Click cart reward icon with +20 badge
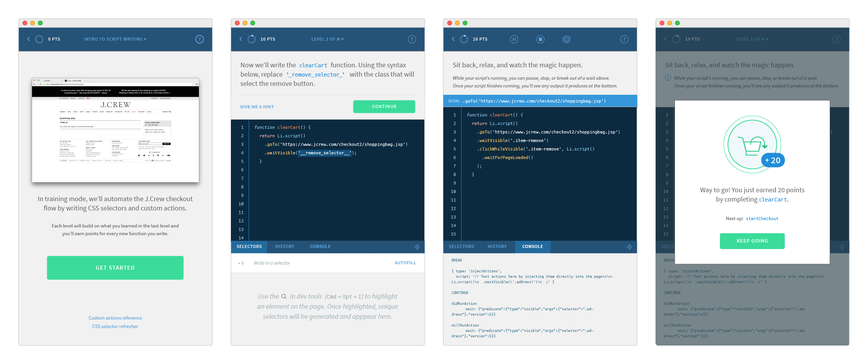Image resolution: width=868 pixels, height=364 pixels. coord(752,145)
